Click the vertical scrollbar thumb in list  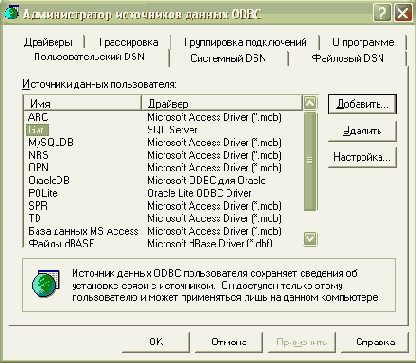(310, 161)
